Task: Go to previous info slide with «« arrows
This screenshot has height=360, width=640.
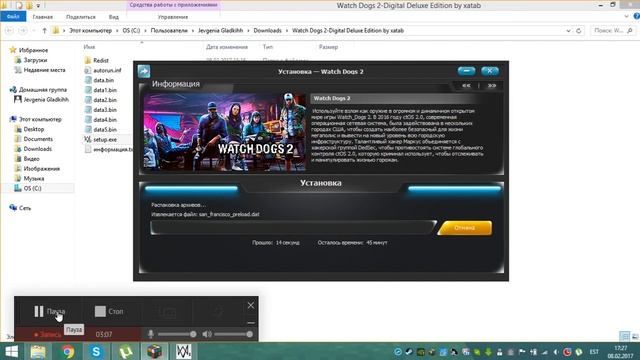Action: 466,86
